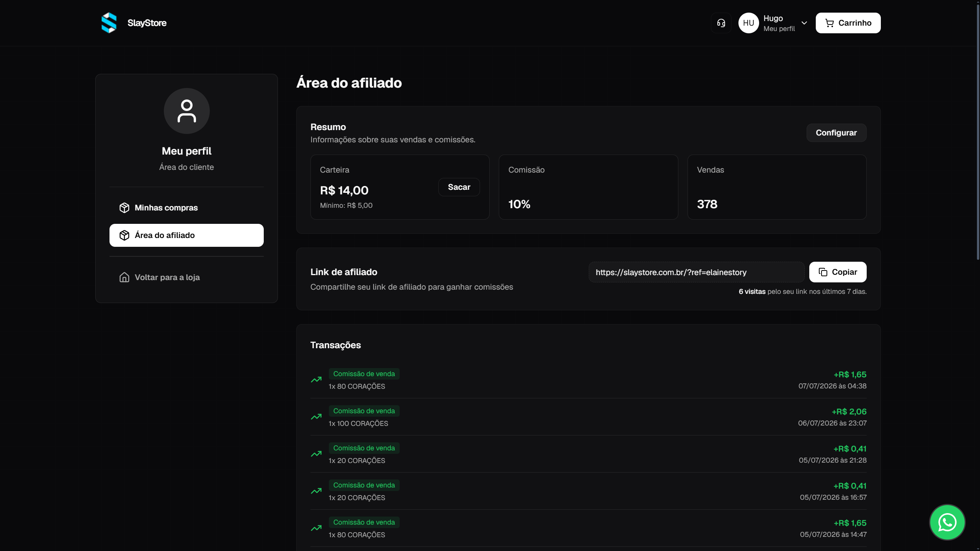Click Comissão de venda tag for 100 CORAÇÕES

(364, 411)
